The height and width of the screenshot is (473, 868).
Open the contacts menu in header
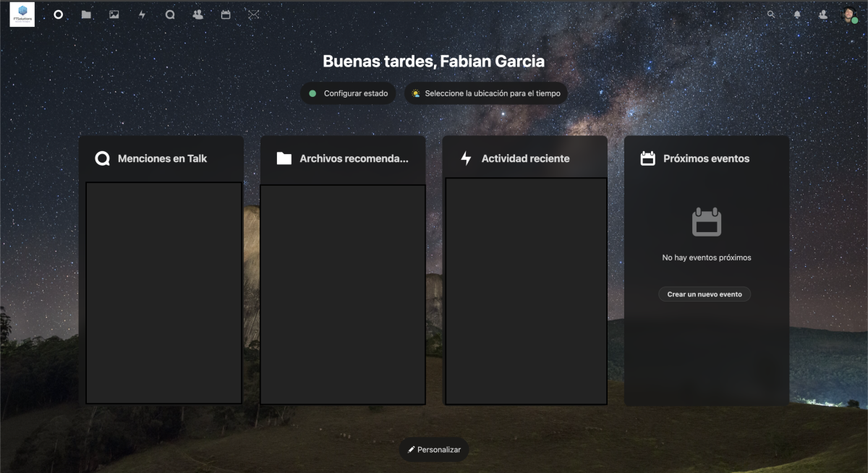pos(823,14)
